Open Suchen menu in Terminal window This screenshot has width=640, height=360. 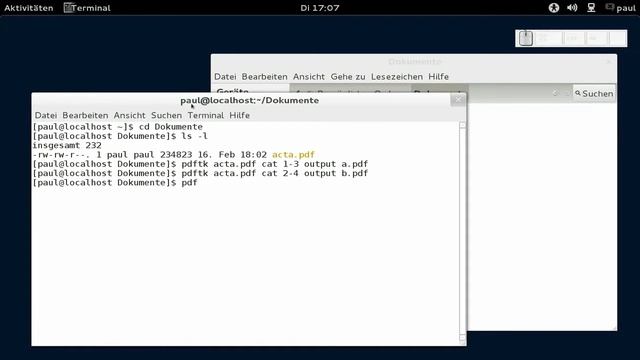click(166, 116)
